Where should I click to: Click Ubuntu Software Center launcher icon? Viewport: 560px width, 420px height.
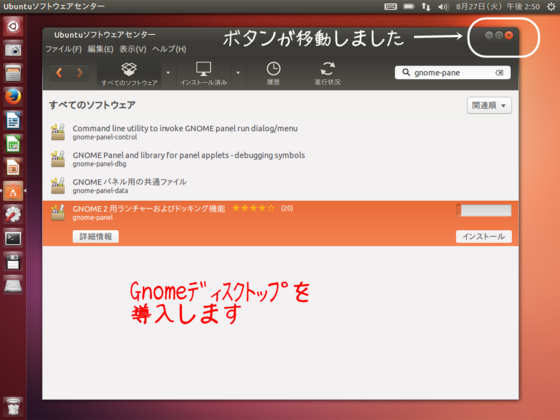(13, 191)
